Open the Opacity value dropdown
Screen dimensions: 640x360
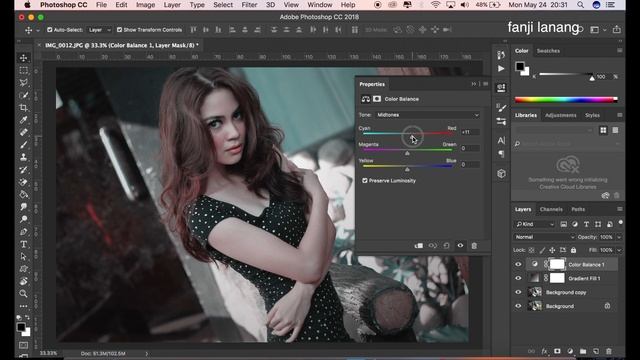[x=619, y=237]
